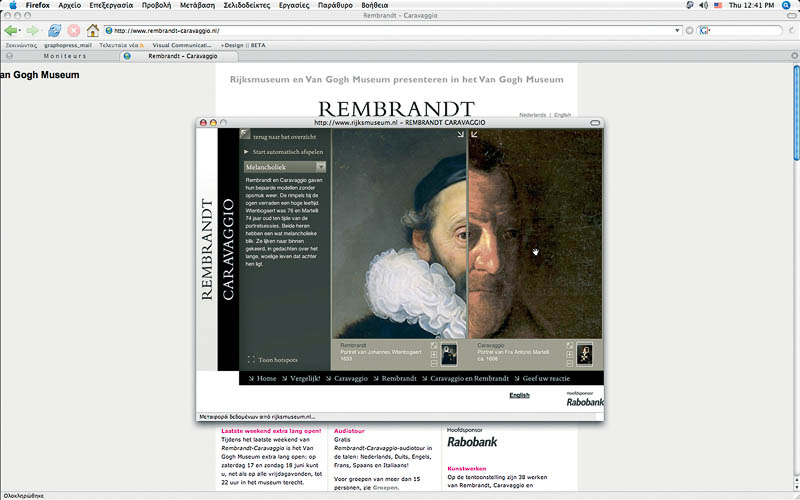Toggle Toon hotspots option
Screen dimensions: 800x500
272,360
